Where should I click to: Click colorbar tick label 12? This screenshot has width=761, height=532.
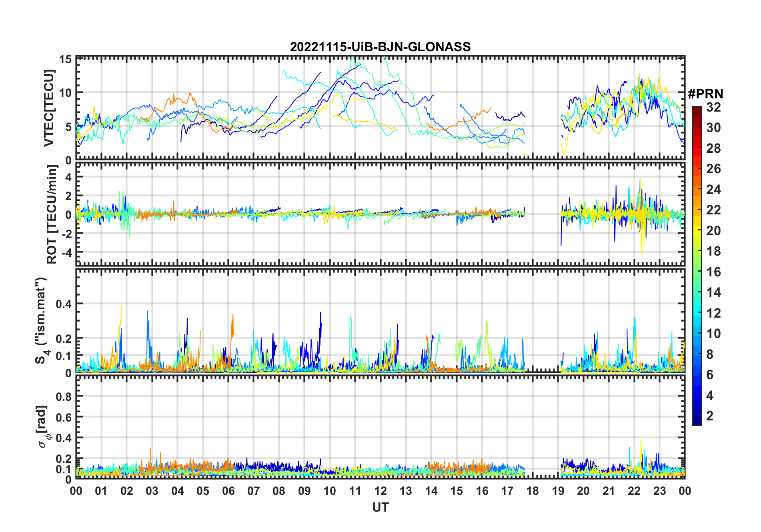click(713, 313)
